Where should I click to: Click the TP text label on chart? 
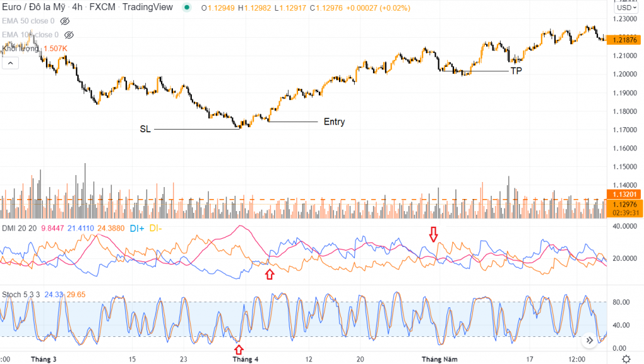click(516, 71)
